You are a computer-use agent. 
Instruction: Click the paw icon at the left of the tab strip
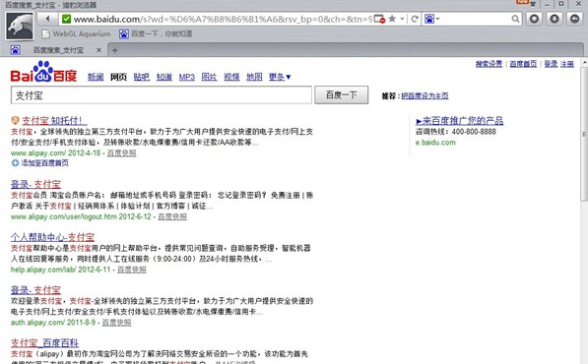16,49
